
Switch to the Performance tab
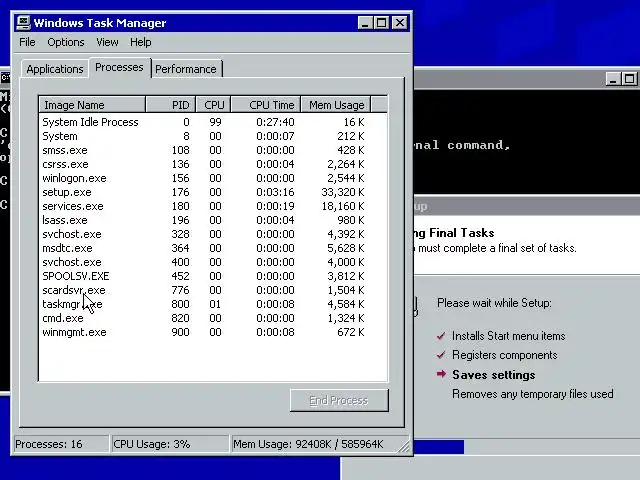(x=186, y=69)
